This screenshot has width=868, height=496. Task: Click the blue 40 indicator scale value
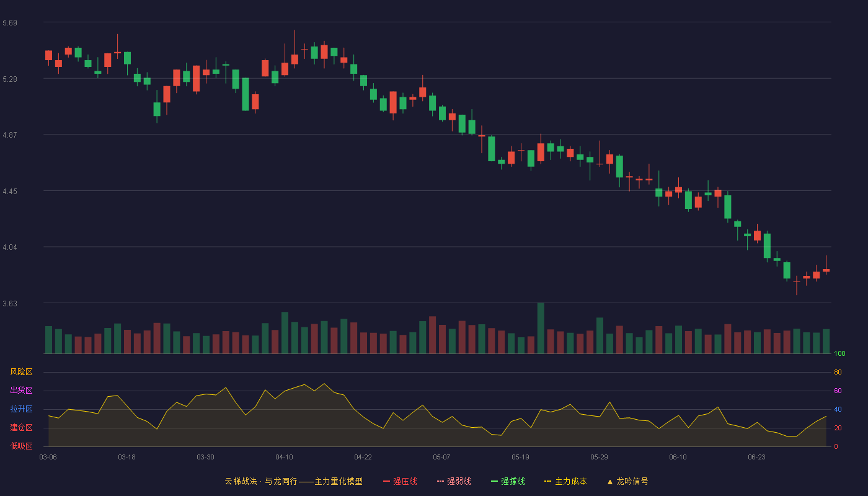tap(838, 409)
